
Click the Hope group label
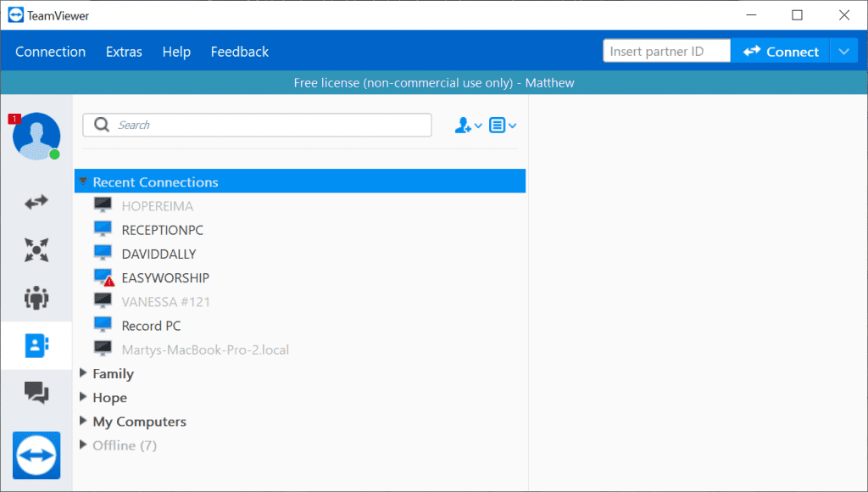point(109,398)
